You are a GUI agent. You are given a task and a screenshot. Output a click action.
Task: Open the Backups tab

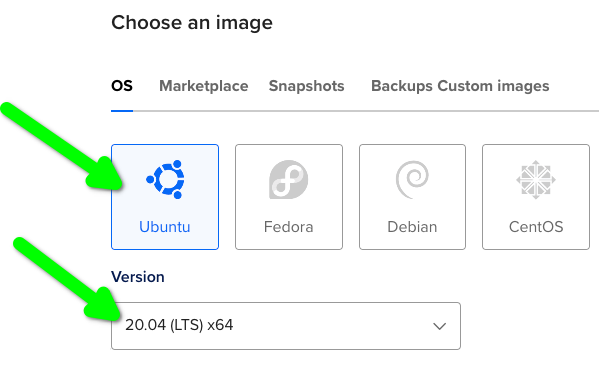click(402, 86)
